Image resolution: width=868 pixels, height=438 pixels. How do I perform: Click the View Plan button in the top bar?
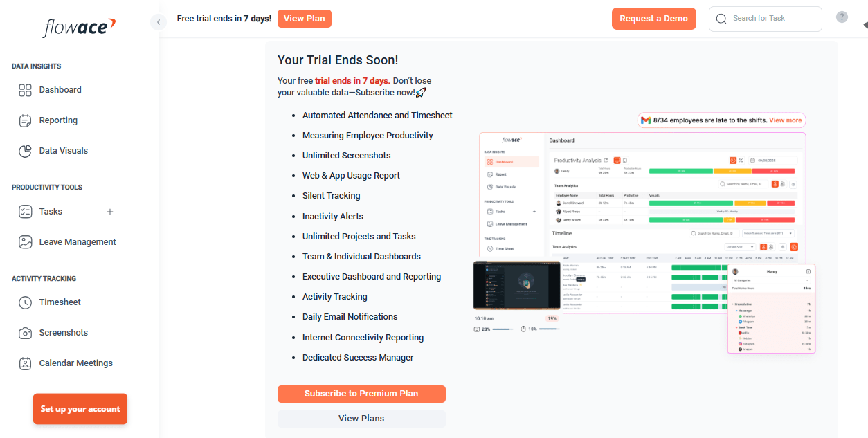pyautogui.click(x=305, y=19)
